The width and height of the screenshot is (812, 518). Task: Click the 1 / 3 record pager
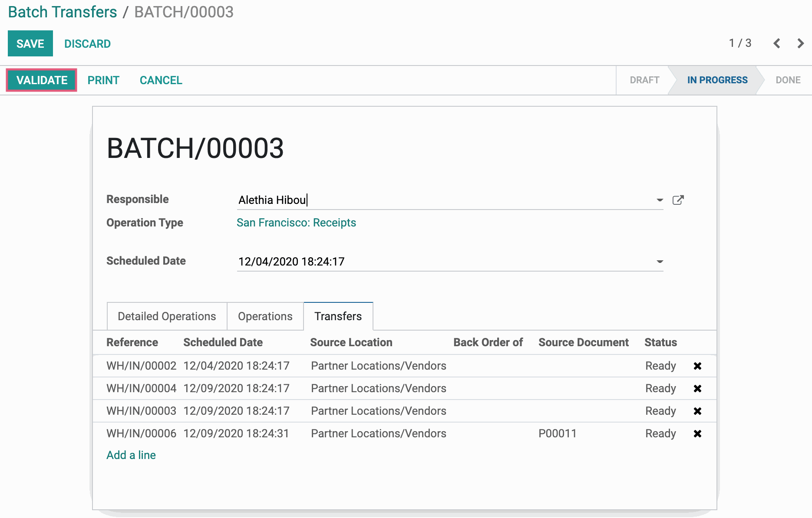click(740, 43)
